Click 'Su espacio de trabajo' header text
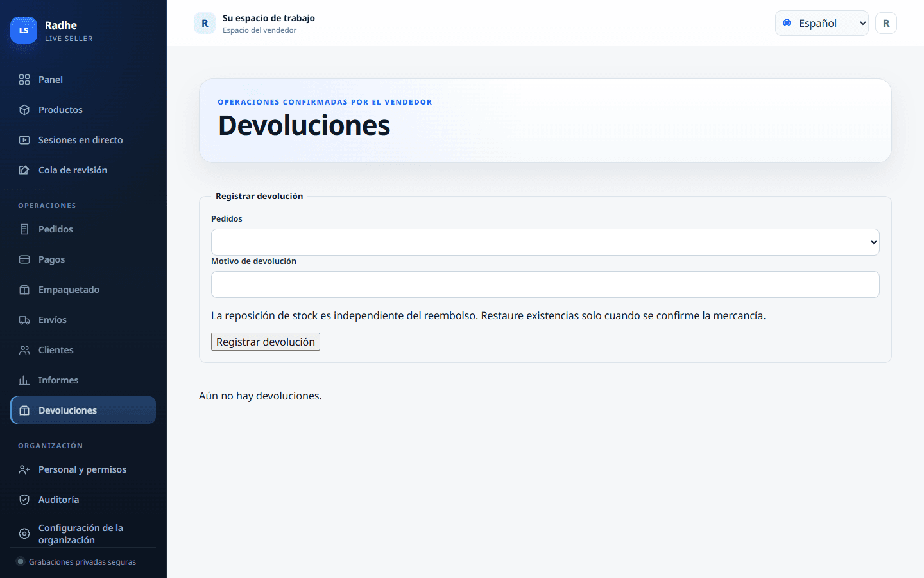This screenshot has width=924, height=578. coord(269,18)
